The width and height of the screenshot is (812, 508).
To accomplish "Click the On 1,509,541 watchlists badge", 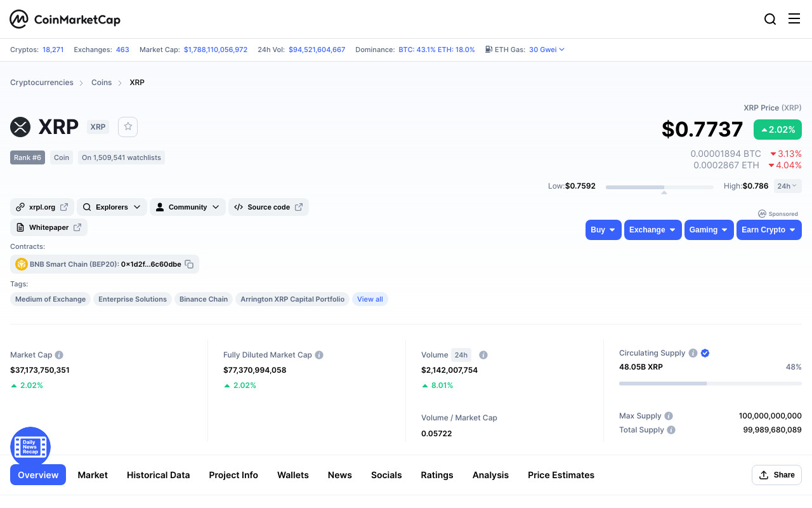I will tap(121, 157).
